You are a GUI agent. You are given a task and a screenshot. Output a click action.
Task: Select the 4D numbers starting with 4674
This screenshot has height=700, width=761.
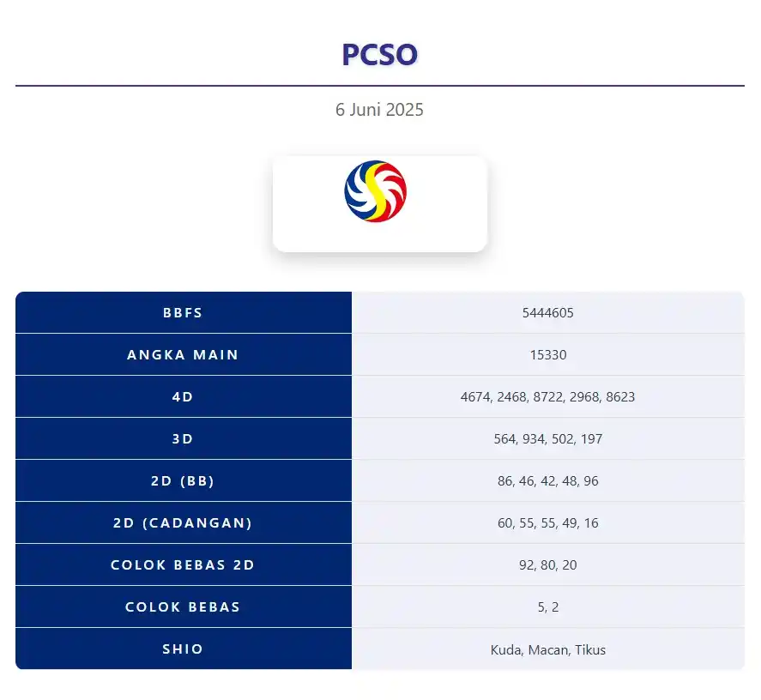coord(548,397)
